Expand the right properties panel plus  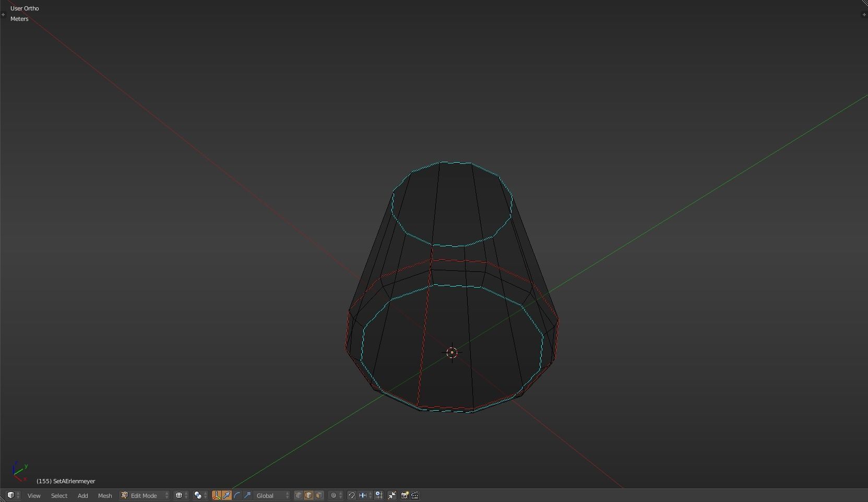point(864,14)
